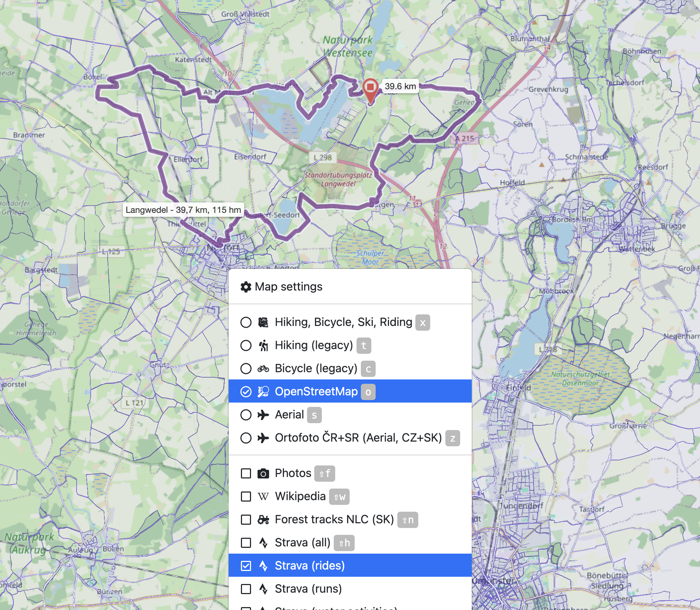Viewport: 700px width, 610px height.
Task: Click the 'x' shortcut badge
Action: pyautogui.click(x=423, y=322)
